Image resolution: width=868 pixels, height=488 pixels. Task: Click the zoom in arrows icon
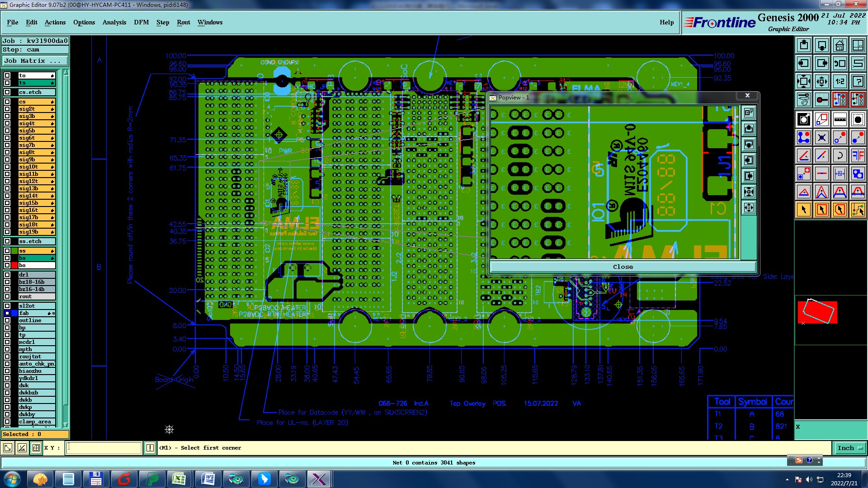(x=822, y=81)
